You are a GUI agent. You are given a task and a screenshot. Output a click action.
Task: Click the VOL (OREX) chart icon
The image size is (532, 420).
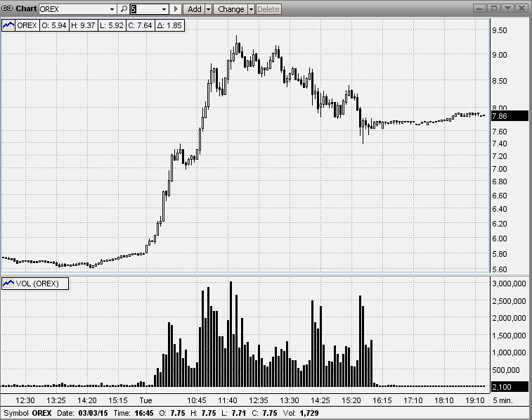8,284
